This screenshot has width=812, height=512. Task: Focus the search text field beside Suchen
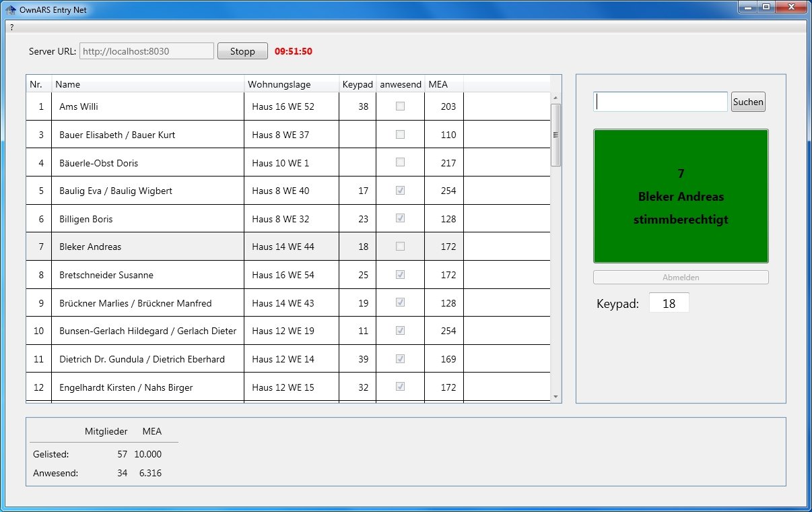661,102
